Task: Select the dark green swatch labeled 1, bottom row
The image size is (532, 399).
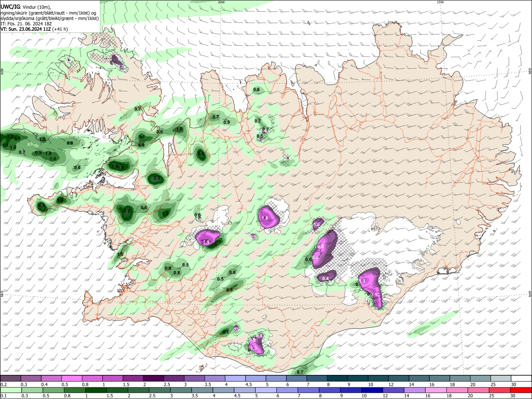Action: coord(96,390)
